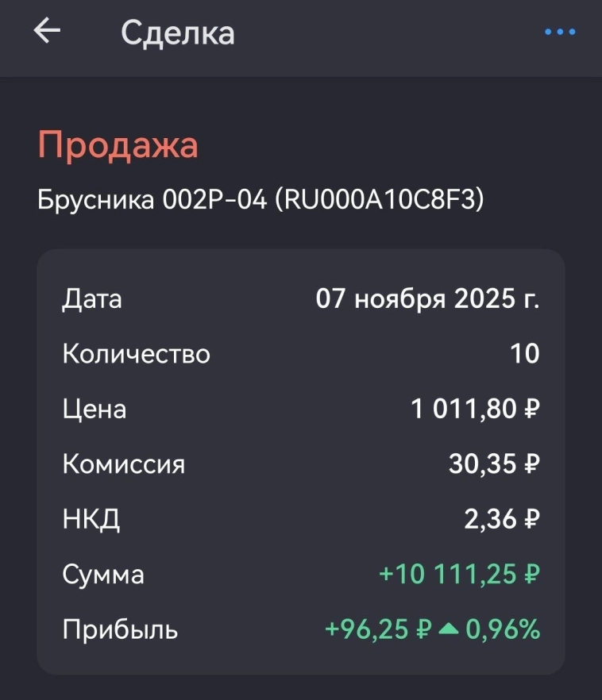Screen dimensions: 602x700
Task: Tap the back arrow icon
Action: pos(47,33)
